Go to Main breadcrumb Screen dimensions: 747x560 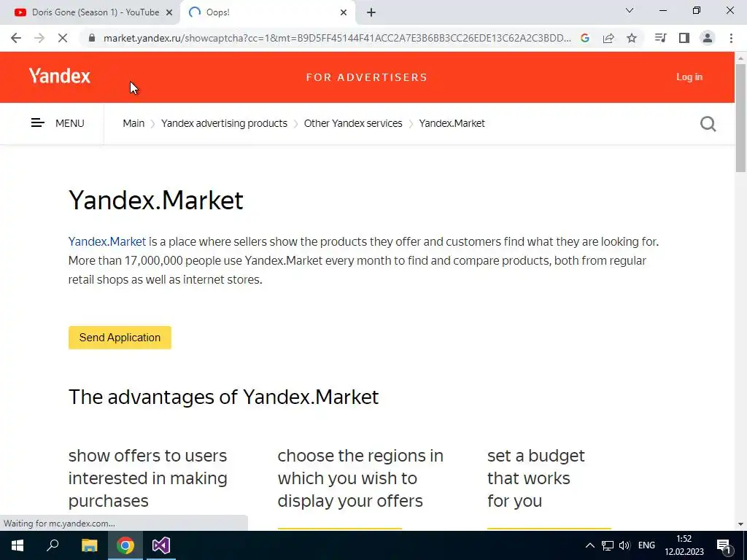pos(133,123)
